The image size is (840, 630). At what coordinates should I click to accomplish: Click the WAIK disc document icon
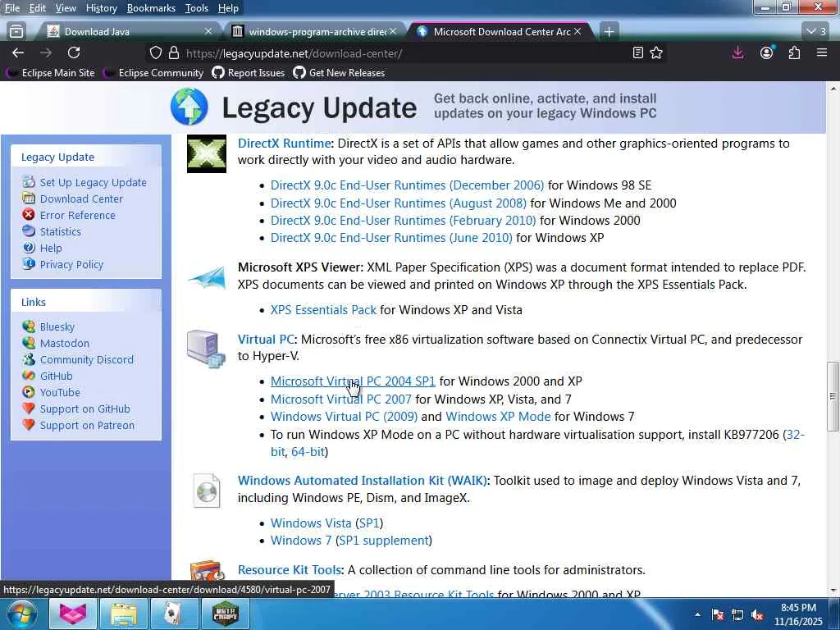(207, 491)
